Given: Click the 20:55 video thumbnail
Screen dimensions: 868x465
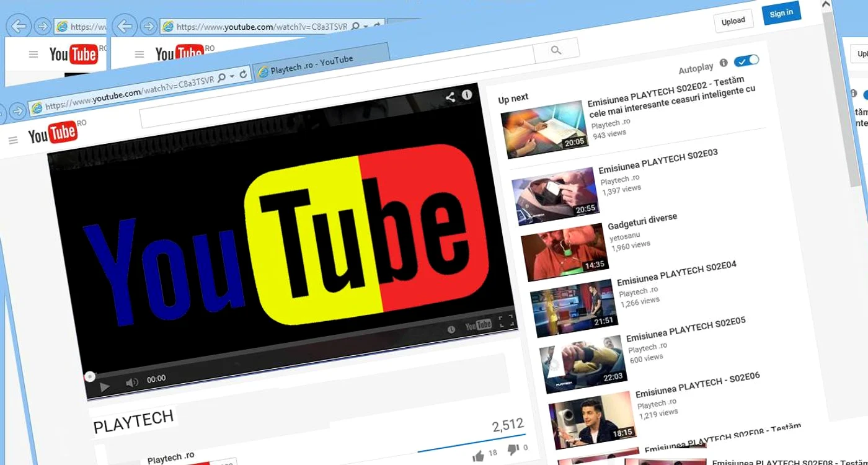Looking at the screenshot, I should coord(555,195).
